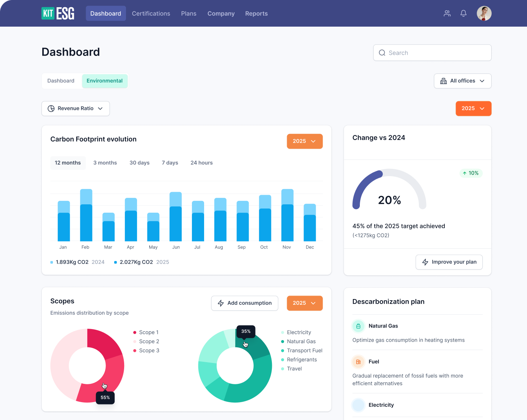Click the magnifier icon in search
527x420 pixels.
[382, 53]
